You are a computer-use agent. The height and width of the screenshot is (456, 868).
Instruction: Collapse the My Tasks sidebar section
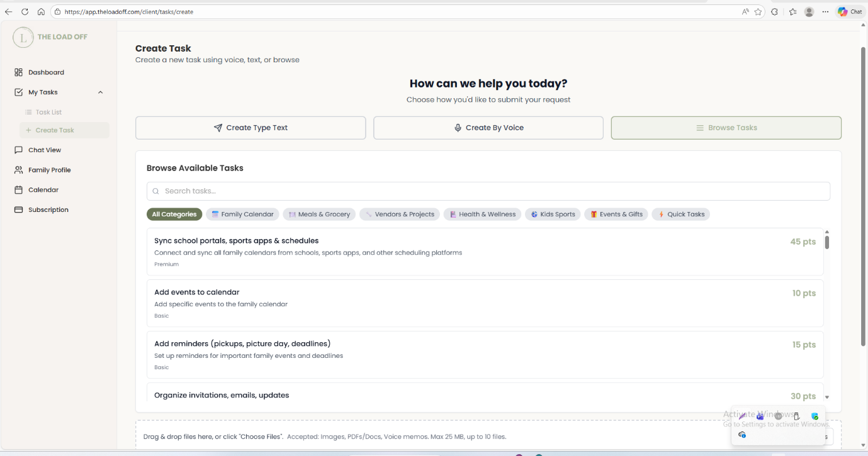[101, 92]
